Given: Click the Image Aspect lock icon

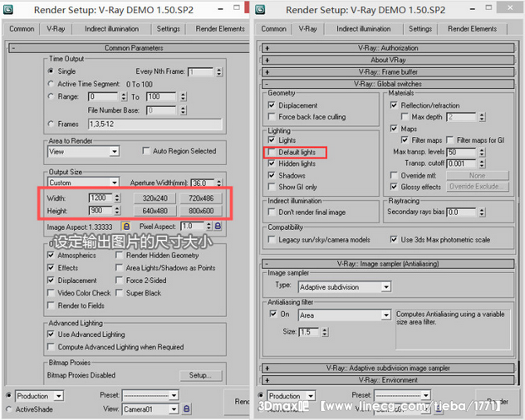Looking at the screenshot, I should click(x=126, y=227).
